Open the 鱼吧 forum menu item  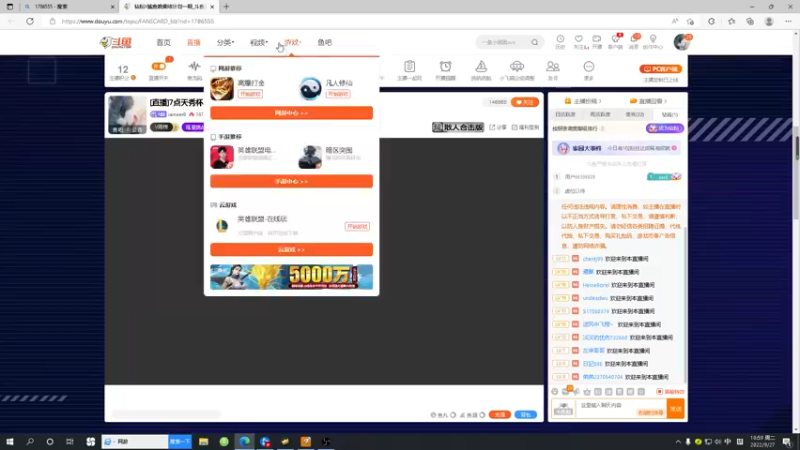(x=324, y=42)
